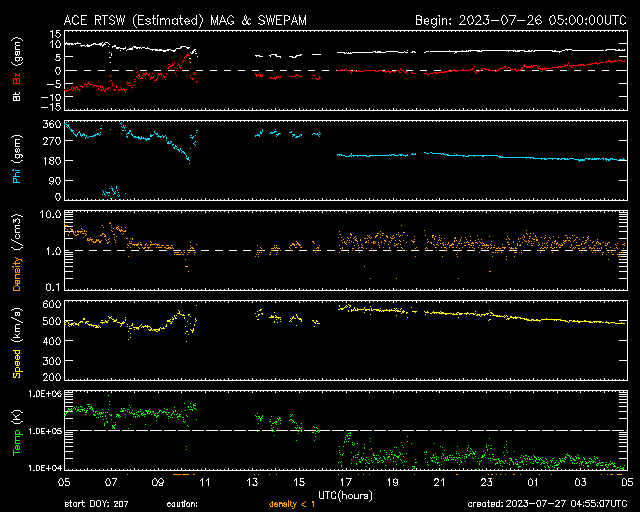
Task: Click the red 'Bz' axis label
Action: (17, 78)
